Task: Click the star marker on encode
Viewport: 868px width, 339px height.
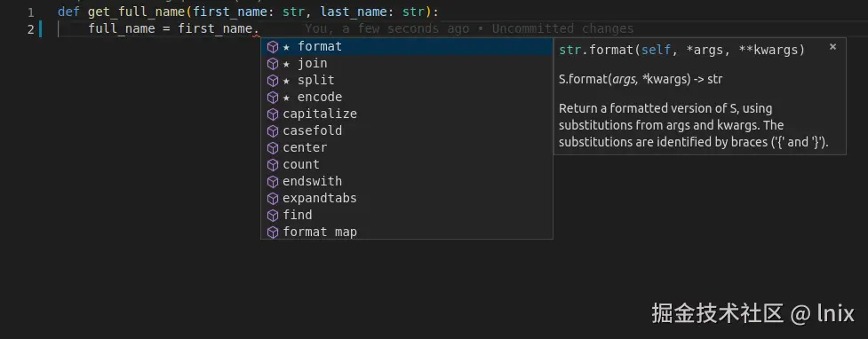Action: 286,98
